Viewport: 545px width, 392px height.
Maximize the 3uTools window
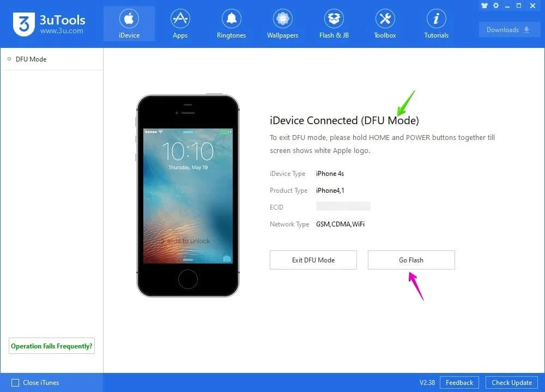click(519, 5)
